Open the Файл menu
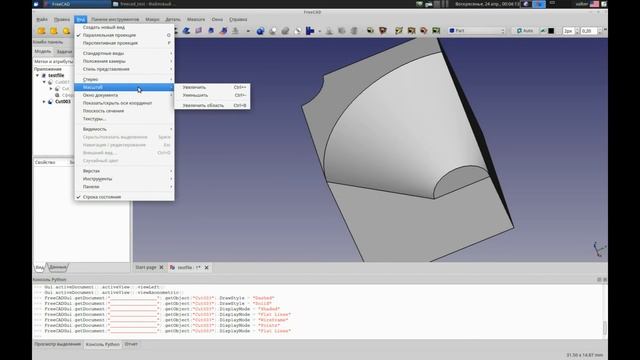The width and height of the screenshot is (640, 360). (42, 19)
